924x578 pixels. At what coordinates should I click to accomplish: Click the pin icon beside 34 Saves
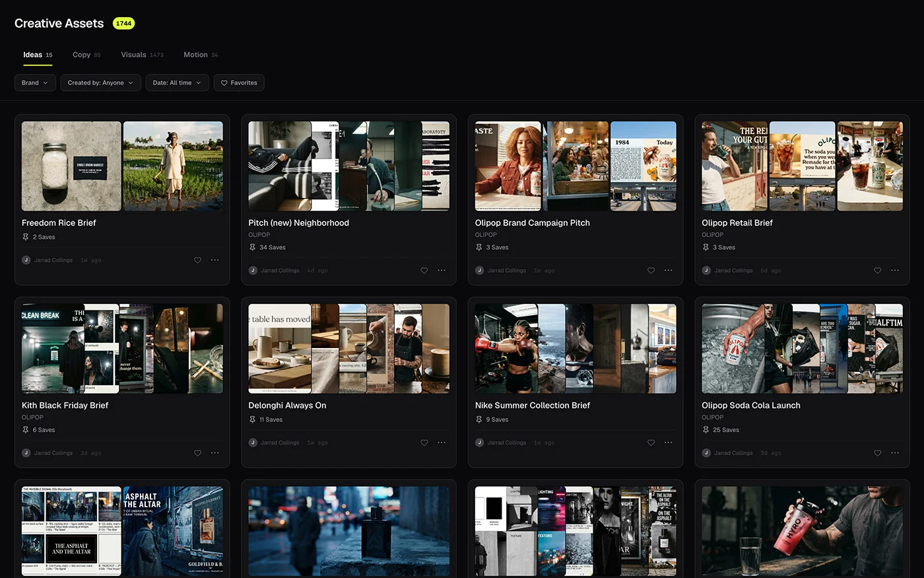click(252, 247)
